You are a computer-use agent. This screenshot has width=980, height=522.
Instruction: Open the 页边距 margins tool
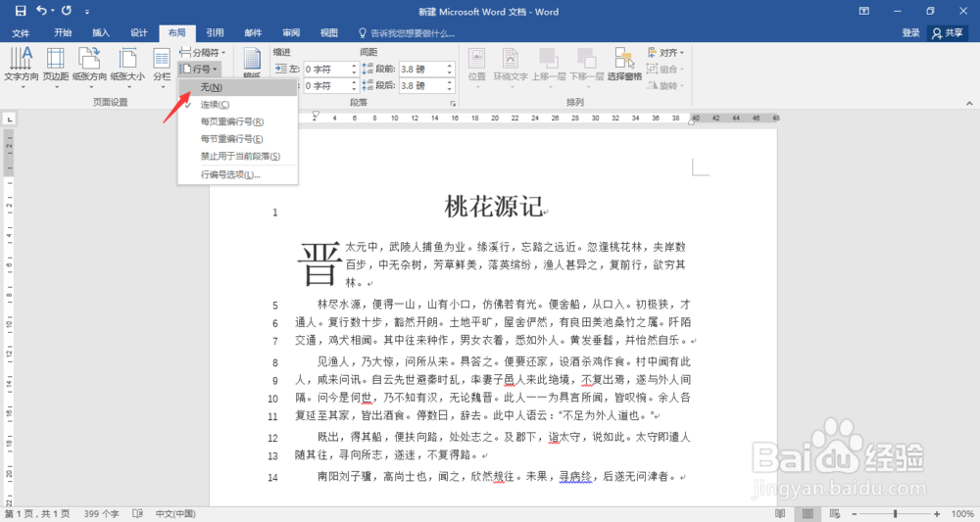click(x=56, y=68)
